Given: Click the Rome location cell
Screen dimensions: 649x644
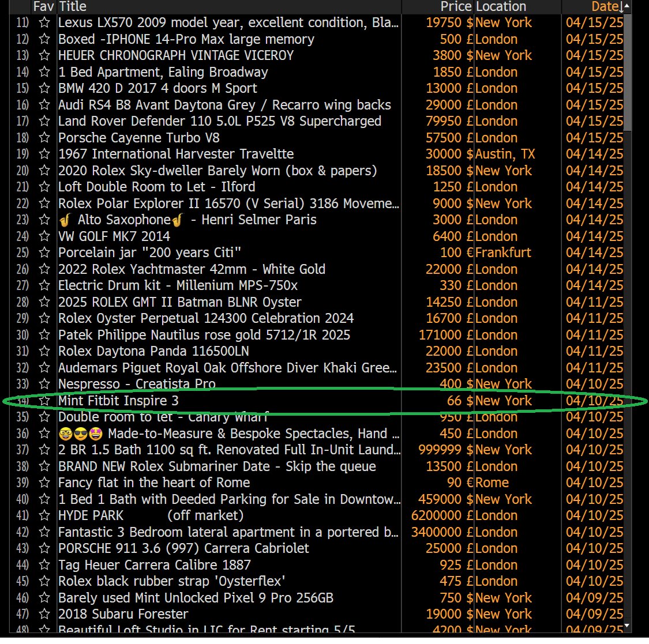Looking at the screenshot, I should click(492, 483).
